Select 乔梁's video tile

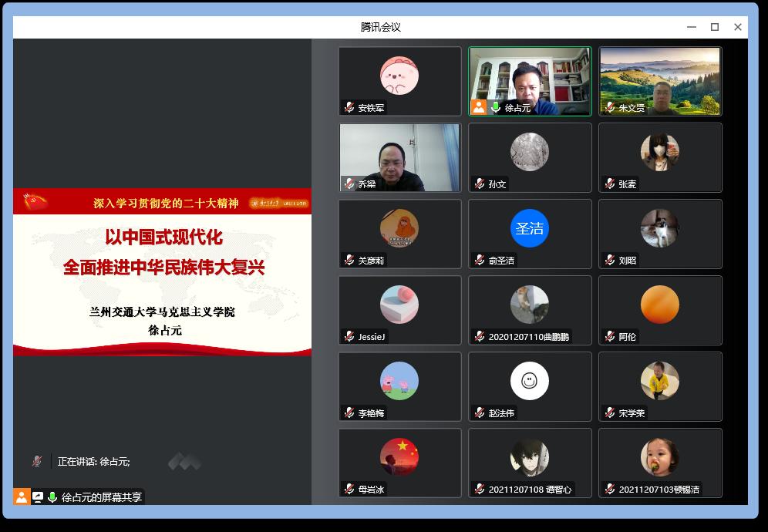[399, 157]
